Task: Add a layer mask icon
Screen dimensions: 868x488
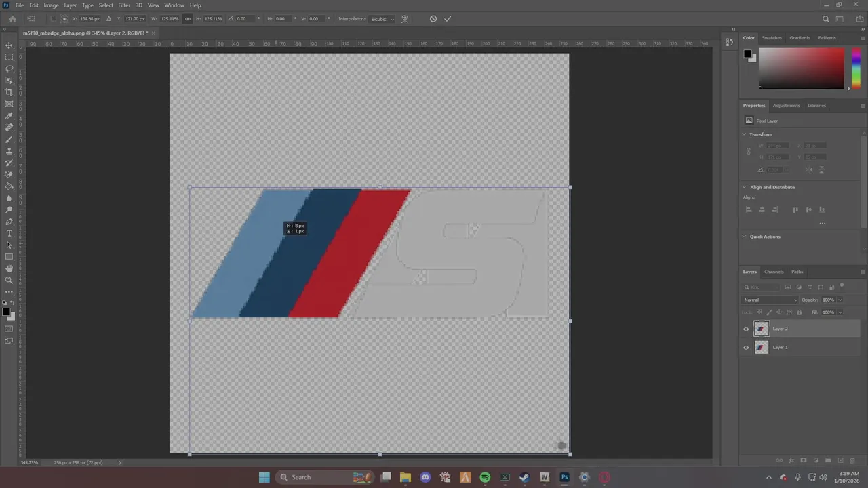Action: (x=804, y=460)
